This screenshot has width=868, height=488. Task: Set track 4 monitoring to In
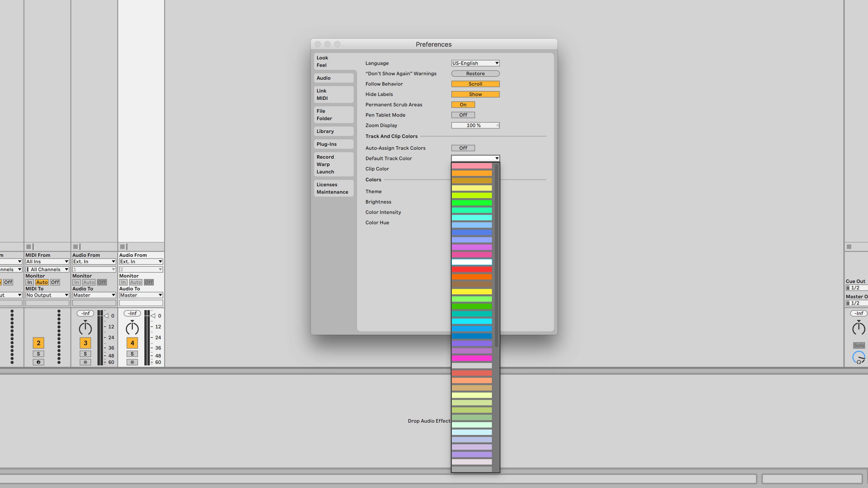pyautogui.click(x=123, y=282)
